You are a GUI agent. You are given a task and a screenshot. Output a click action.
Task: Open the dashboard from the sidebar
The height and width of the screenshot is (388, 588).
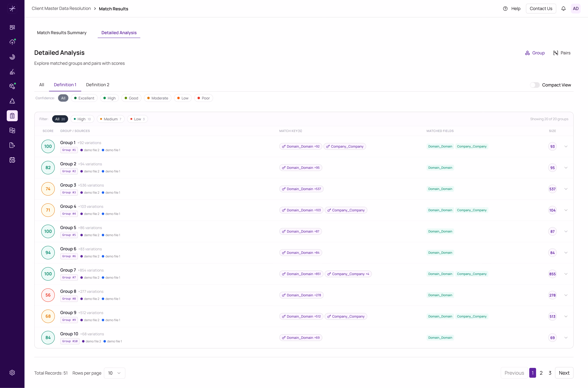click(12, 27)
